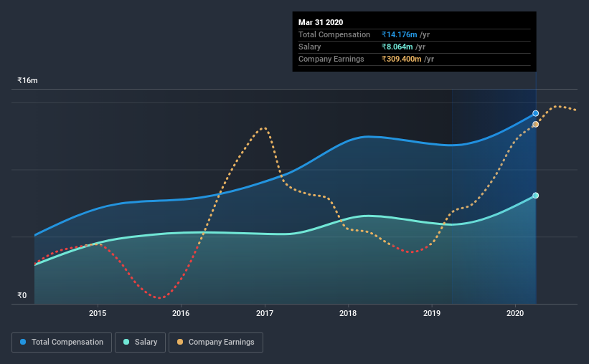Screen dimensions: 589x364
Task: Toggle the Company Earnings legend button
Action: [x=216, y=343]
